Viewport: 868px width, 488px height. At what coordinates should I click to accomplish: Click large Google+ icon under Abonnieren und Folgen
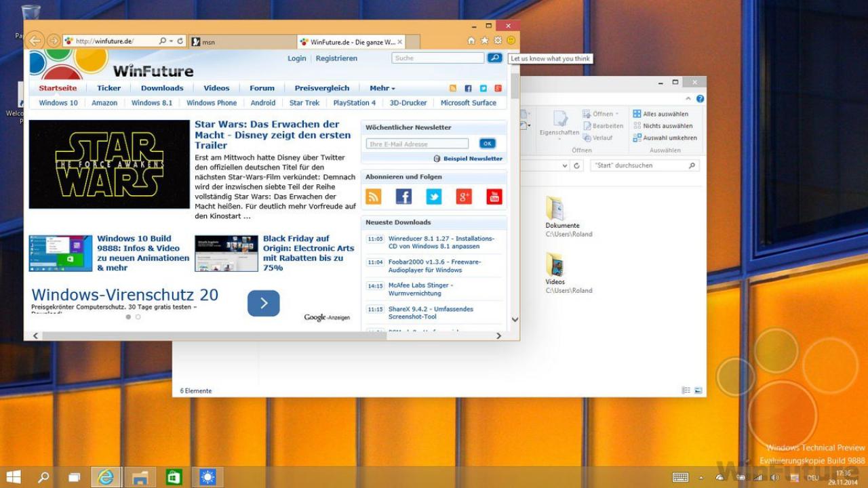(x=464, y=197)
